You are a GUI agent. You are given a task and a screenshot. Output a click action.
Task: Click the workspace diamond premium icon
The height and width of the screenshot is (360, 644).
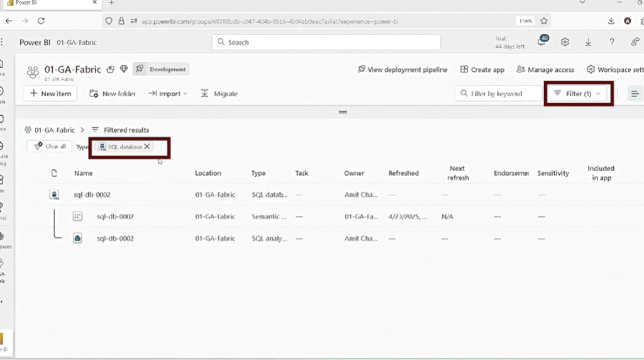coord(124,69)
